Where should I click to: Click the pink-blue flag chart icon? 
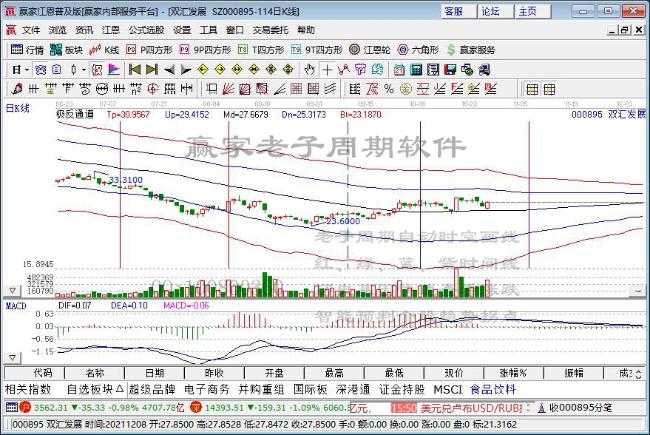[114, 70]
